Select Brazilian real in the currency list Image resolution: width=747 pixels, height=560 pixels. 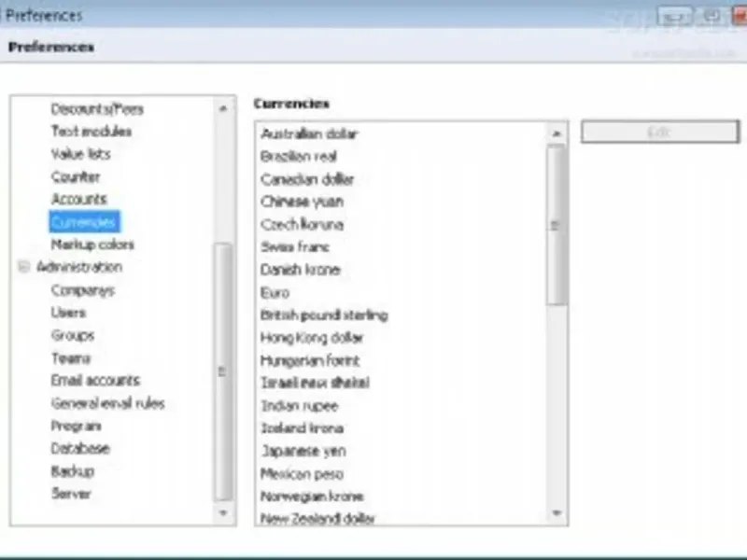click(x=299, y=156)
